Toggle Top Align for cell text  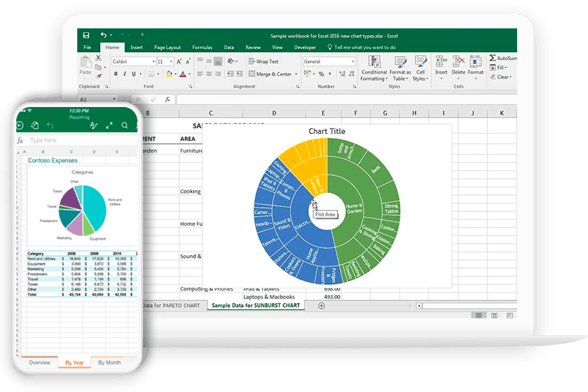click(x=200, y=61)
